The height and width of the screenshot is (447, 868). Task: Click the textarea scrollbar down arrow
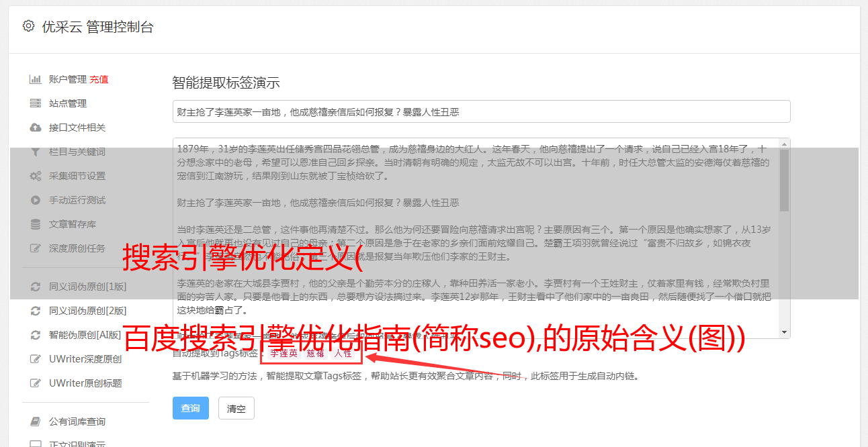tap(784, 332)
